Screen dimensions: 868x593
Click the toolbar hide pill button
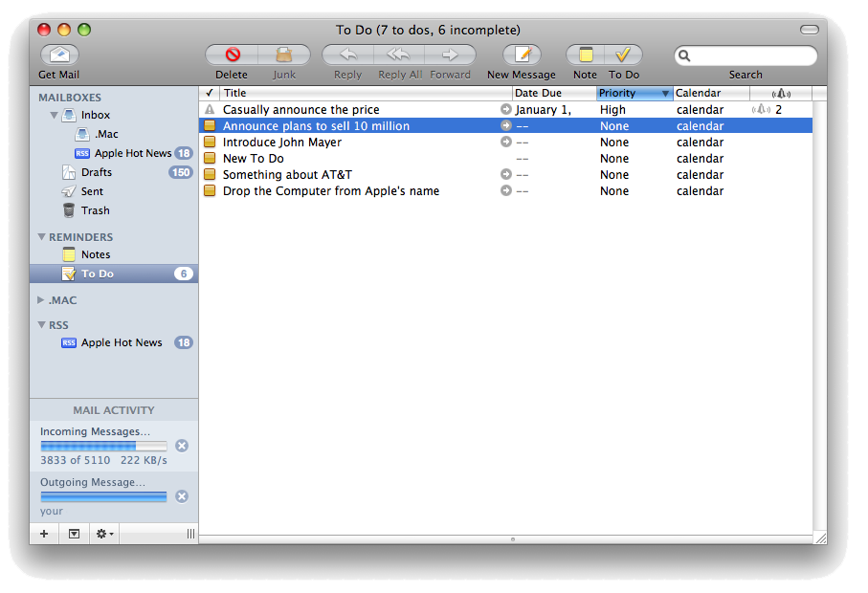(x=810, y=30)
